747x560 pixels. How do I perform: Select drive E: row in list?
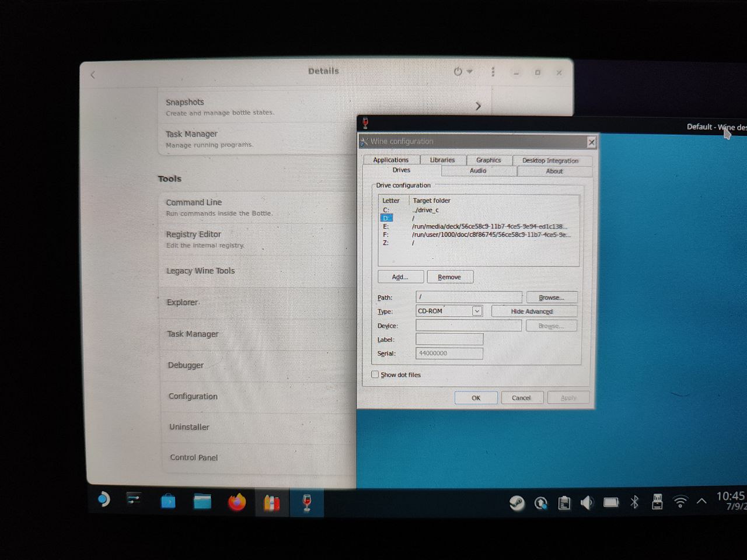pos(478,226)
